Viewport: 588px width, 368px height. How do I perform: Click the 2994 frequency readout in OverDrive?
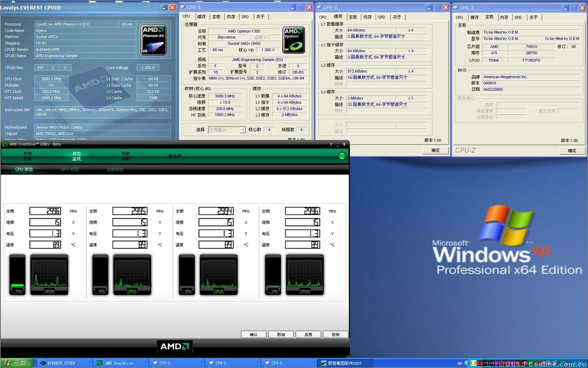pyautogui.click(x=216, y=211)
